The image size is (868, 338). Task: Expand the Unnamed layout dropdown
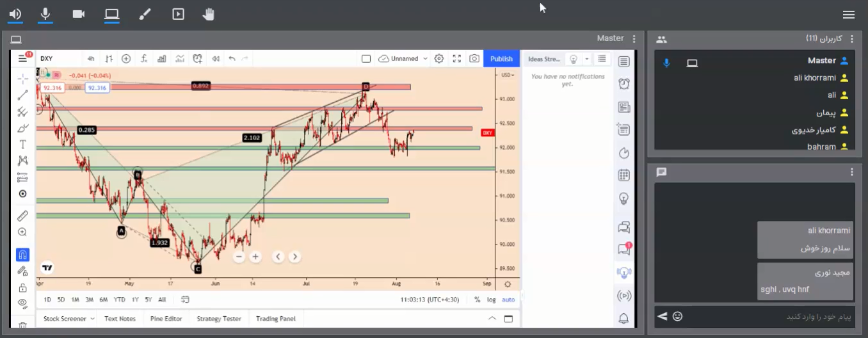[x=425, y=59]
